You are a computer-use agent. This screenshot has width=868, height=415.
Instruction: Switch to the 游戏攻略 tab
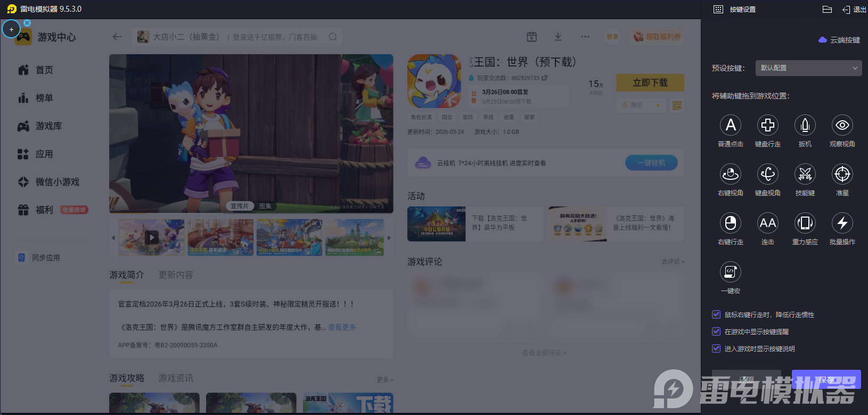[127, 378]
